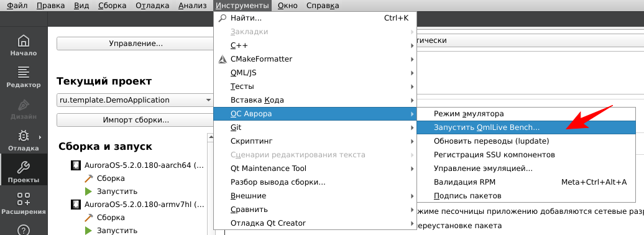644x235 pixels.
Task: Expand the C++ submenu
Action: click(315, 45)
